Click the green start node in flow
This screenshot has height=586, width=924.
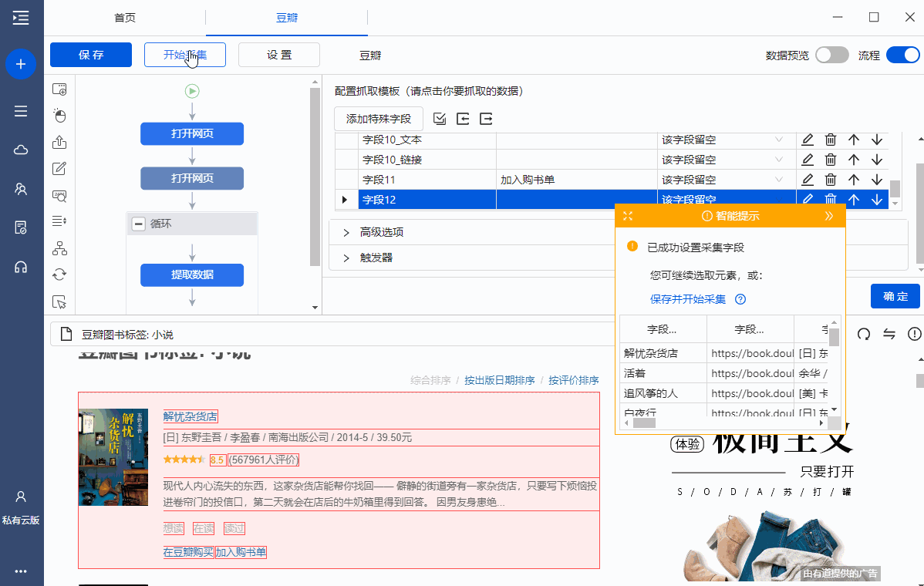coord(192,91)
